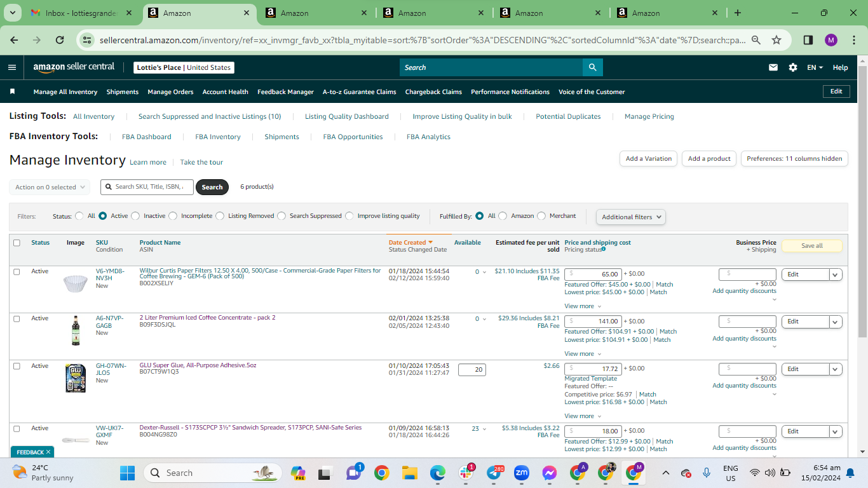
Task: Open the settings gear icon
Action: 793,67
